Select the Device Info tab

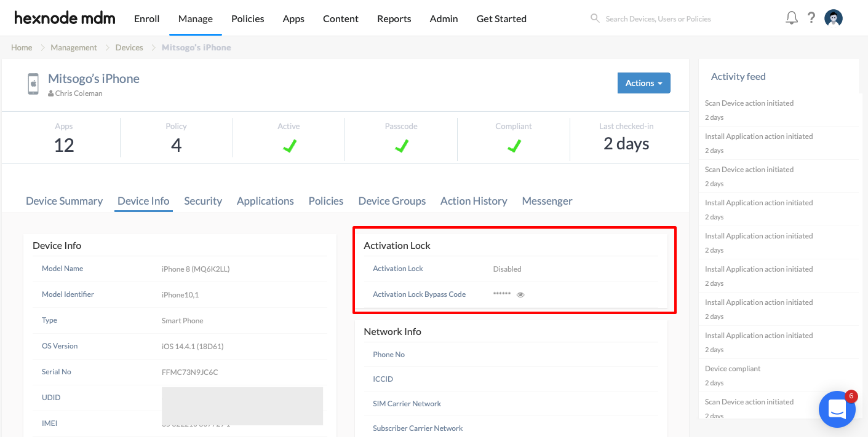click(x=143, y=201)
